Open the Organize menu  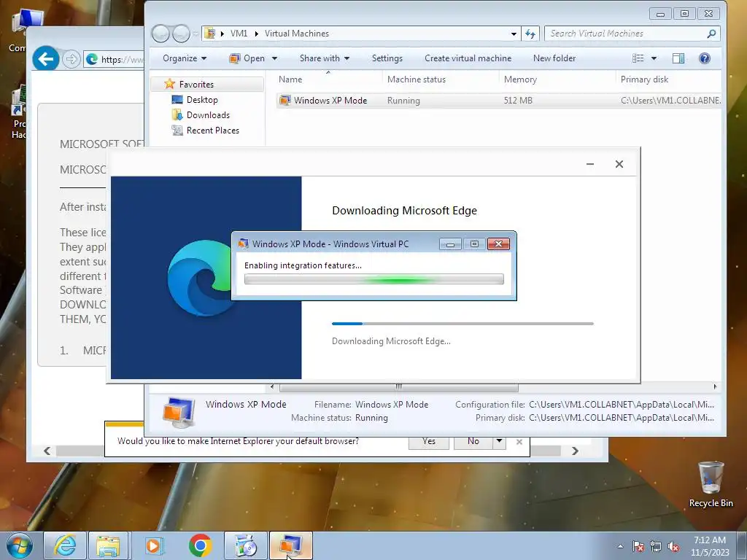(x=185, y=58)
